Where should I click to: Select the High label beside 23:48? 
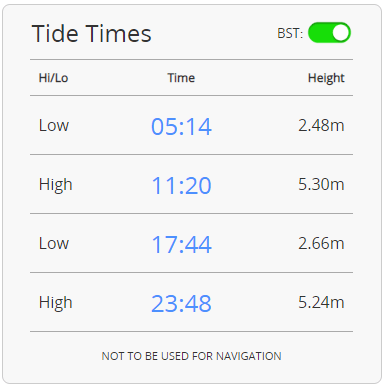pos(55,303)
